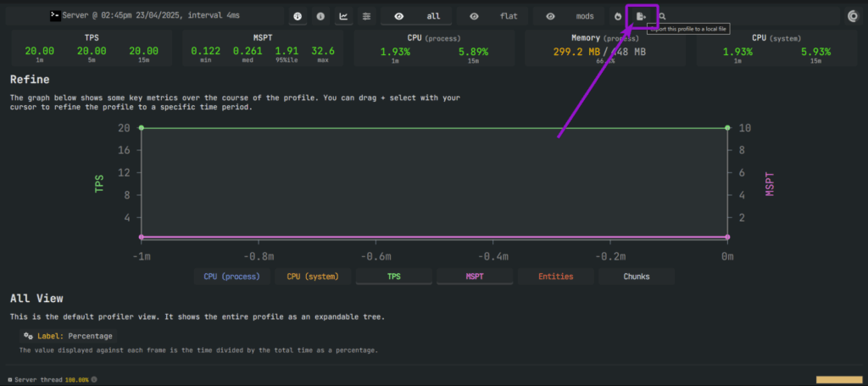Click the widgets gauge icon in the toolbar
Screen dimensions: 868x386
(x=298, y=17)
